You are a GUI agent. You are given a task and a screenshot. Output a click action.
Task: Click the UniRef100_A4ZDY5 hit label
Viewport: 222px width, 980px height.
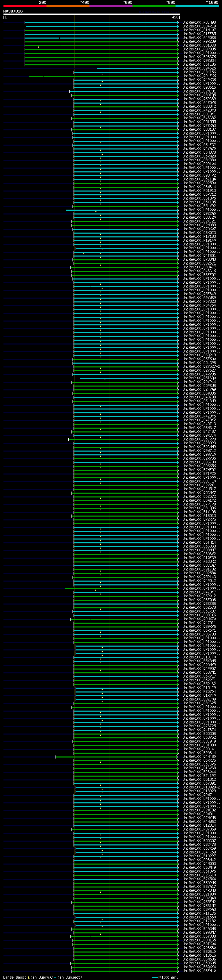coord(199,416)
